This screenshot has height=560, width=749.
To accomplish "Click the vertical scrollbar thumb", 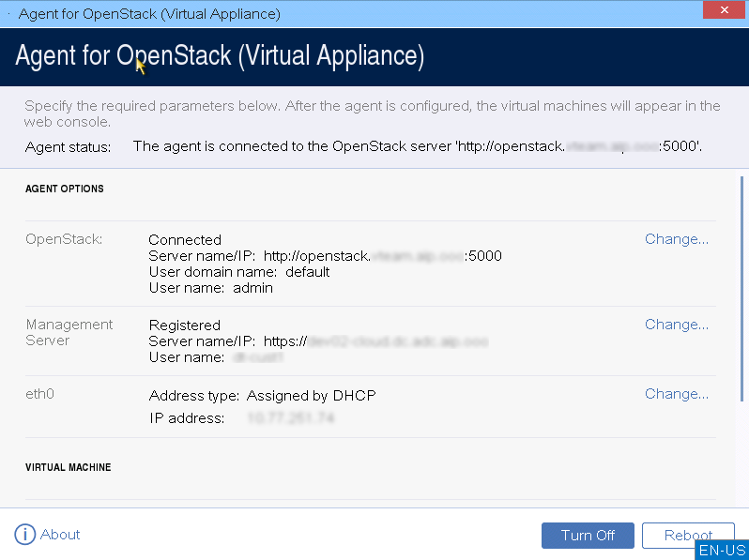I will pos(741,289).
